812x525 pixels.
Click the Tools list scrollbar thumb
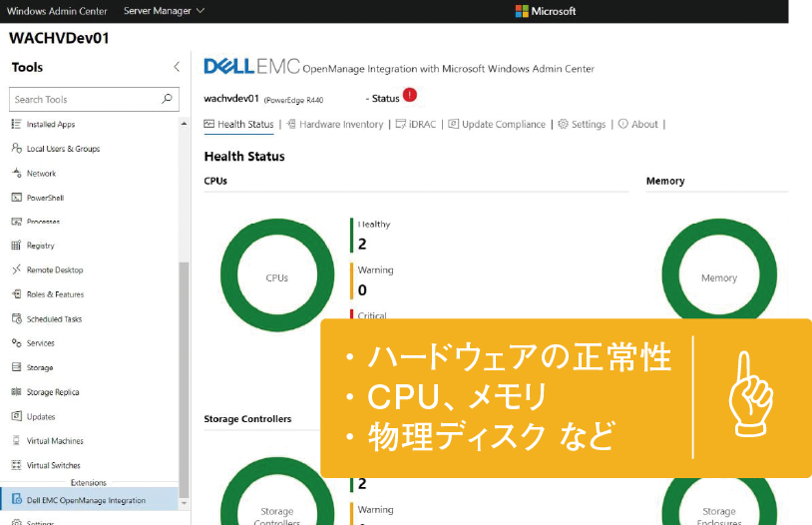pyautogui.click(x=184, y=380)
